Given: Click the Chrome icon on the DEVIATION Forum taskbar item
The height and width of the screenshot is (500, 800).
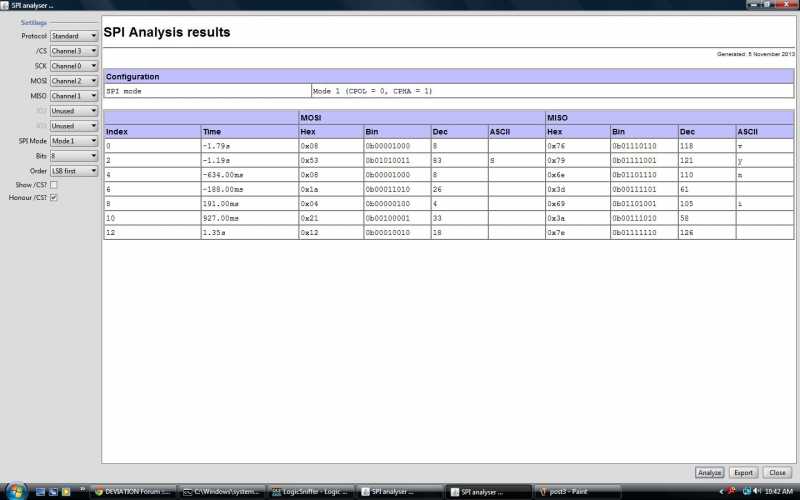Looking at the screenshot, I should tap(99, 492).
